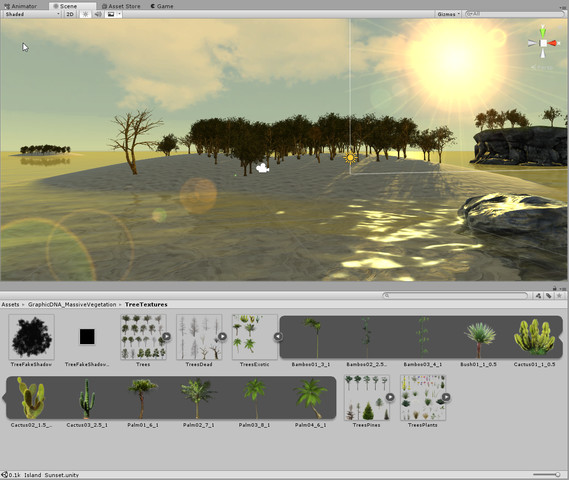
Task: Navigate to GraphicDNA_MassiveVegetation breadcrumb
Action: tap(72, 304)
